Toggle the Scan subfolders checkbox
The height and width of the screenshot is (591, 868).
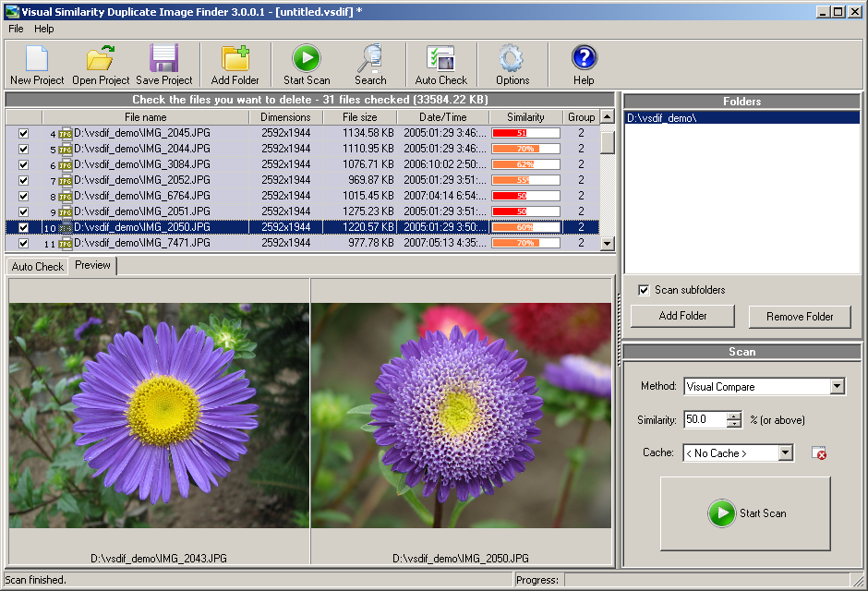(x=644, y=290)
